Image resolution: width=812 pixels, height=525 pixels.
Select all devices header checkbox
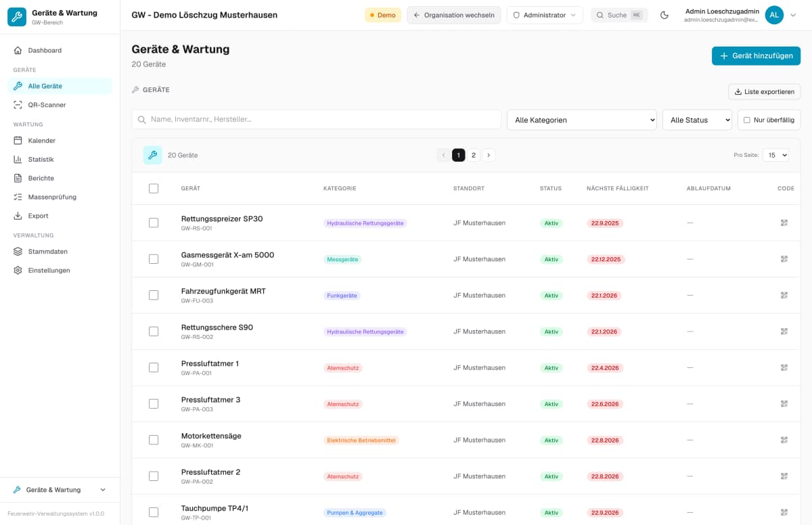point(154,188)
